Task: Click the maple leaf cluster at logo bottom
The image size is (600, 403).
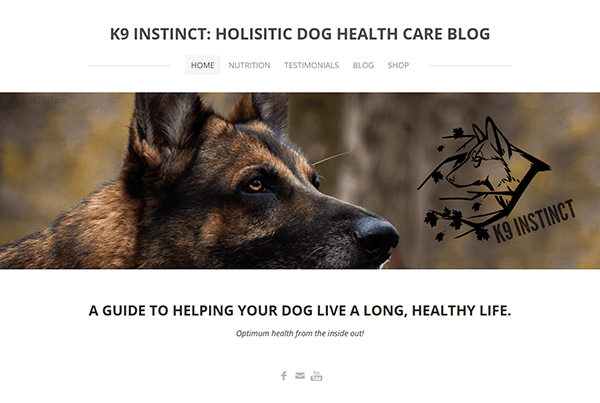Action: coord(452,224)
